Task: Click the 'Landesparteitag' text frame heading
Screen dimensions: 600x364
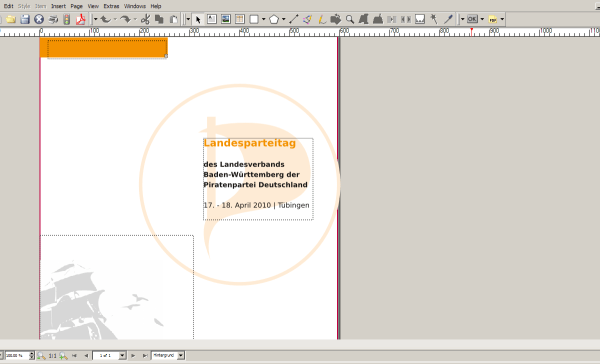Action: (x=249, y=143)
